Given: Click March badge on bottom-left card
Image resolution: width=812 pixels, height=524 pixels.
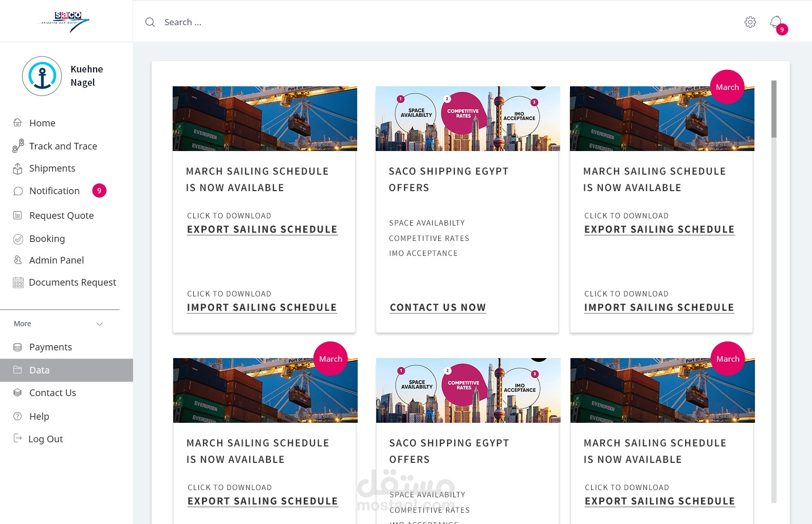Looking at the screenshot, I should pyautogui.click(x=330, y=359).
